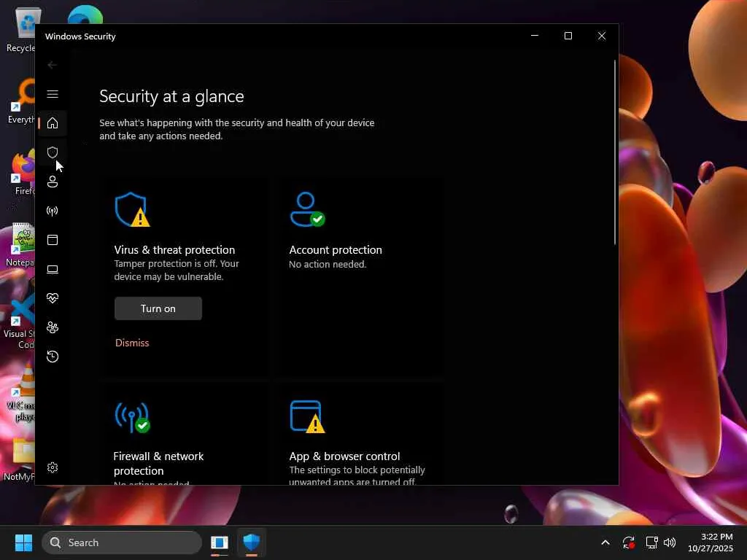Open Device performance & health heart icon

(53, 298)
